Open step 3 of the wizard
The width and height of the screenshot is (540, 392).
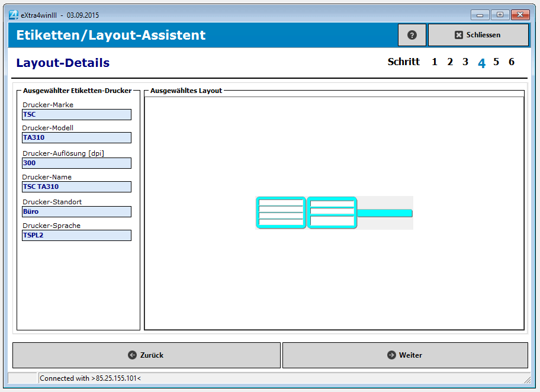pyautogui.click(x=465, y=62)
